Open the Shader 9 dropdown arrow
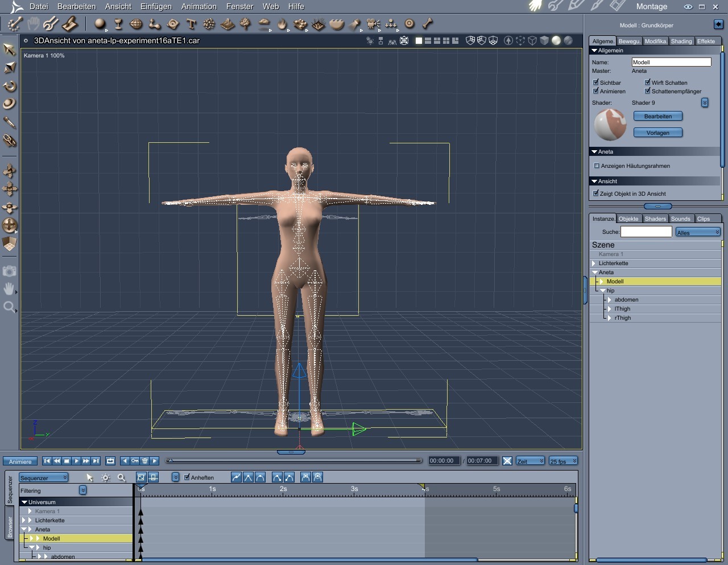This screenshot has width=728, height=565. tap(705, 103)
